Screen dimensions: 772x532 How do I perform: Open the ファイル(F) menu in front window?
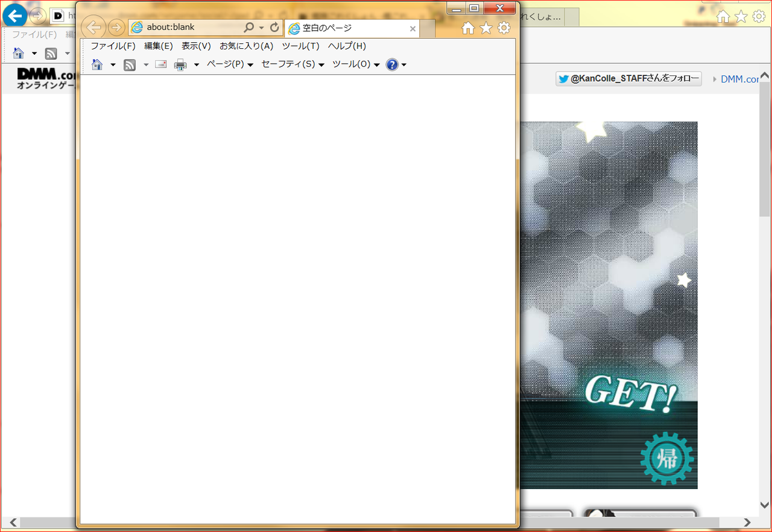[113, 46]
